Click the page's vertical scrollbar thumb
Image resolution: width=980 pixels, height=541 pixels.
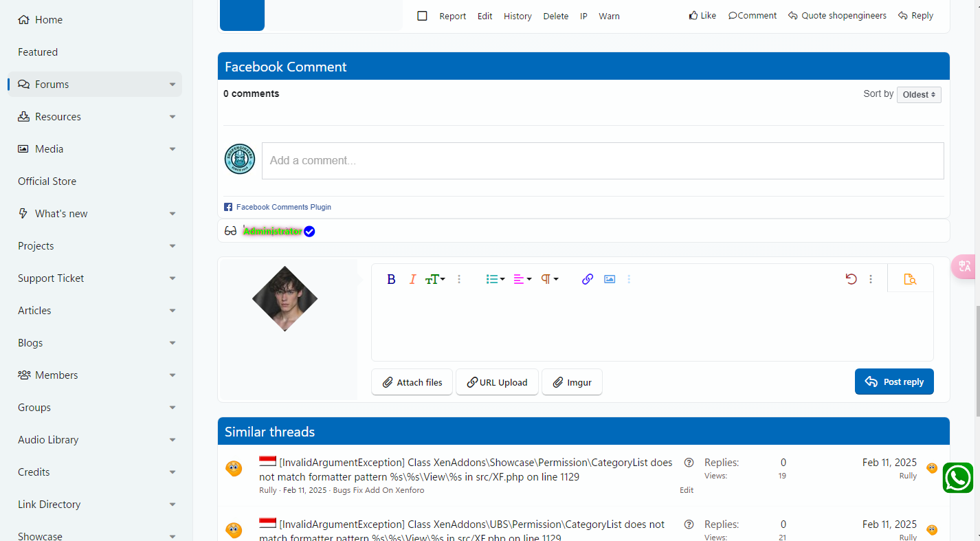(977, 361)
